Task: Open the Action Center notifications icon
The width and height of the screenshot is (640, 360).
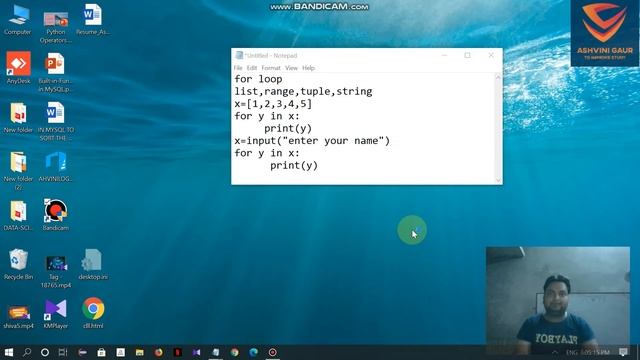Action: pos(623,352)
